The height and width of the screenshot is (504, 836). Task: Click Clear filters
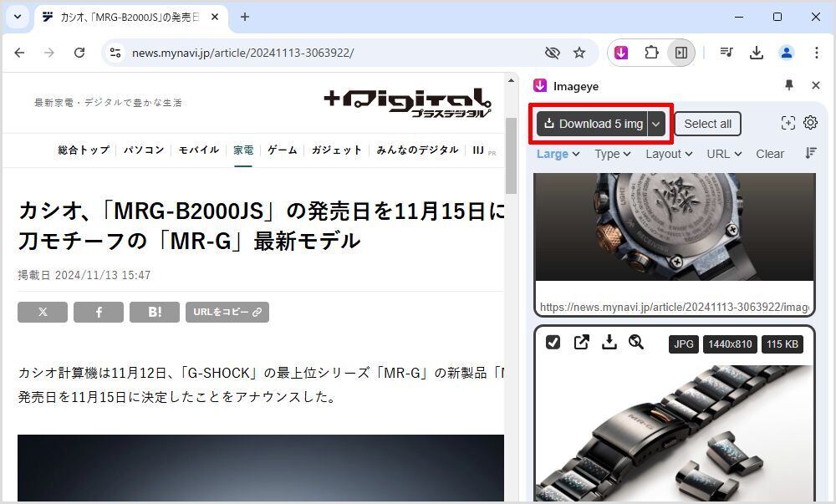770,154
